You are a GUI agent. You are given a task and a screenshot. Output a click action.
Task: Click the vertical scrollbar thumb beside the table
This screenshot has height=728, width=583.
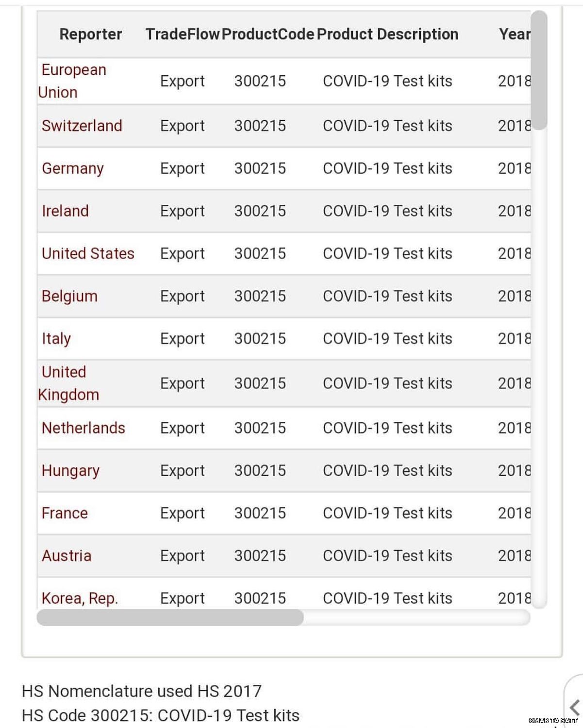[539, 70]
